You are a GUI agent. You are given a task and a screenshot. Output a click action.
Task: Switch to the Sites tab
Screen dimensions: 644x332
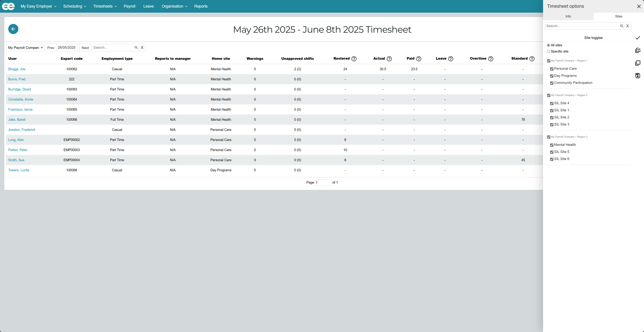click(618, 16)
